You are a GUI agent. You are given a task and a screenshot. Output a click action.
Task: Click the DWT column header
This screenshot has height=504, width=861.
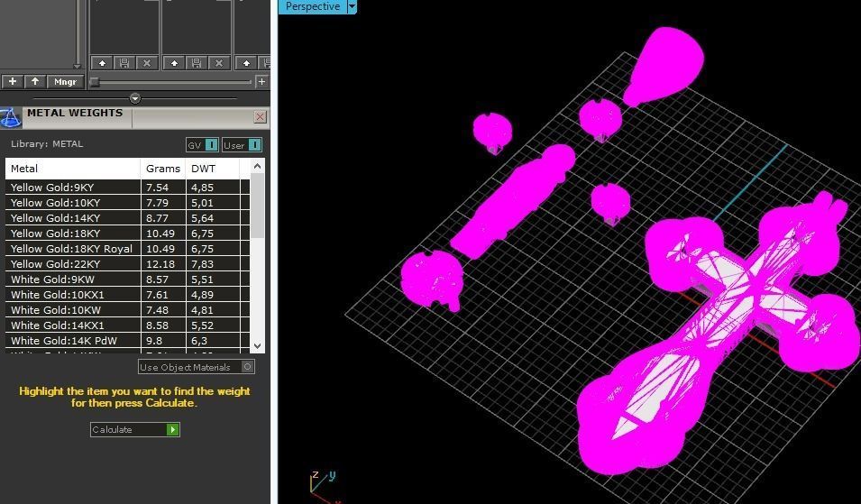(x=213, y=169)
